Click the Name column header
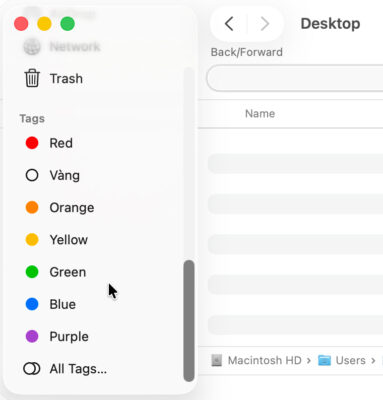Screen dimensions: 383x400 pyautogui.click(x=260, y=114)
